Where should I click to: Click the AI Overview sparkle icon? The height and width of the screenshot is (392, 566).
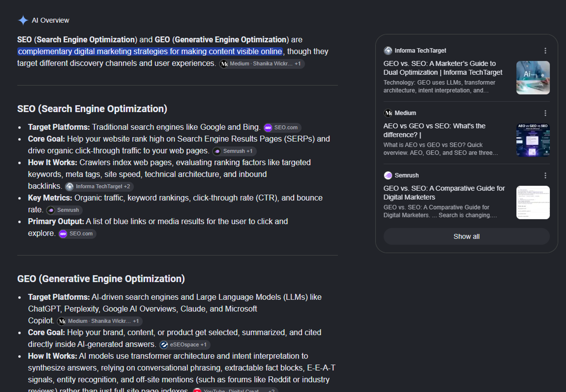point(23,20)
